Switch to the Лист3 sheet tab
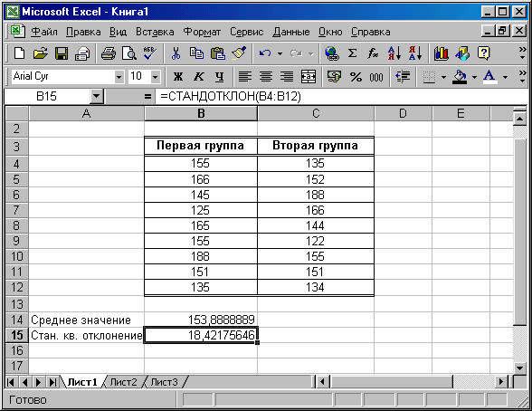This screenshot has height=411, width=532. tap(164, 382)
